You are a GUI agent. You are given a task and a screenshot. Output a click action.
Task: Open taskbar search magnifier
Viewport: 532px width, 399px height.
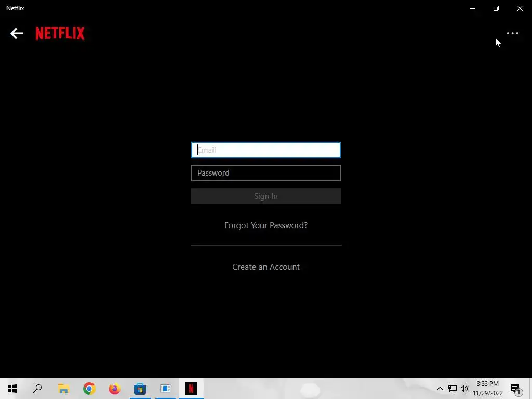point(37,389)
